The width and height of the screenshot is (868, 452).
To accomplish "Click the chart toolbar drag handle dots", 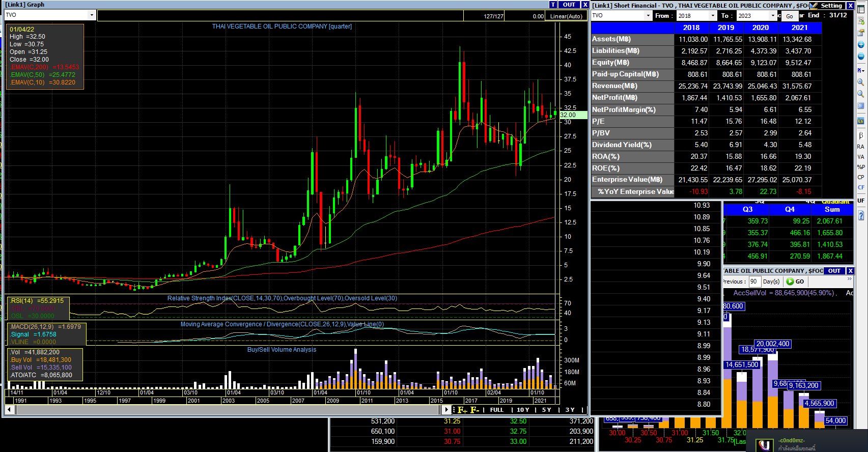I will coord(454,410).
